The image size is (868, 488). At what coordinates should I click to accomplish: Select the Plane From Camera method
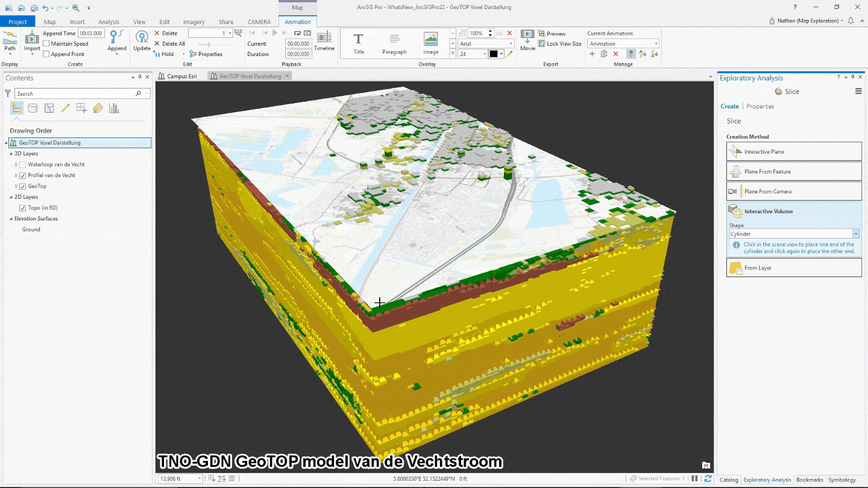(x=793, y=192)
